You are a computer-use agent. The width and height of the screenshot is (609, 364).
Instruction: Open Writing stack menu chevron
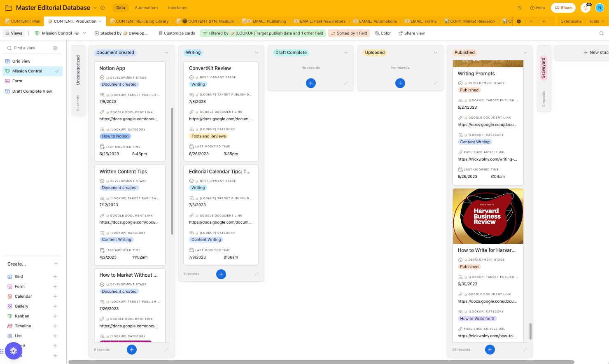click(257, 53)
